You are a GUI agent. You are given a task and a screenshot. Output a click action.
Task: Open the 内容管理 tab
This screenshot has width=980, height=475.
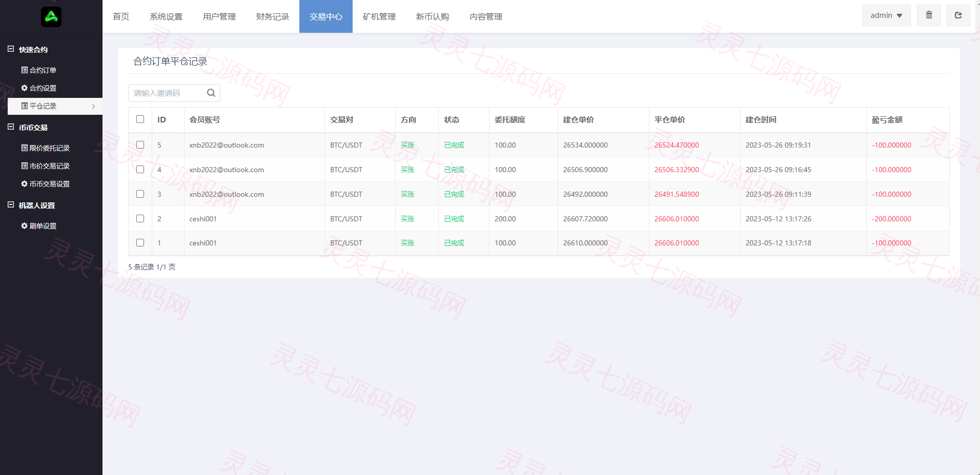tap(486, 16)
